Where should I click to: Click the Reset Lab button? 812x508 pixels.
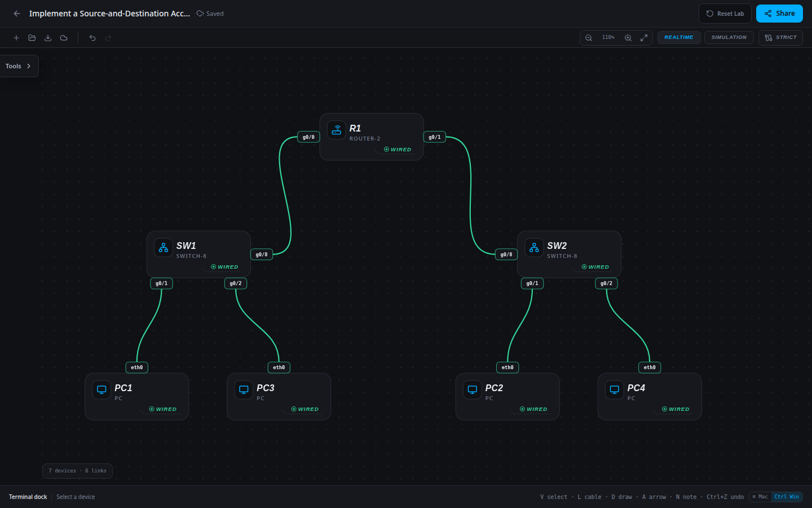[x=725, y=14]
